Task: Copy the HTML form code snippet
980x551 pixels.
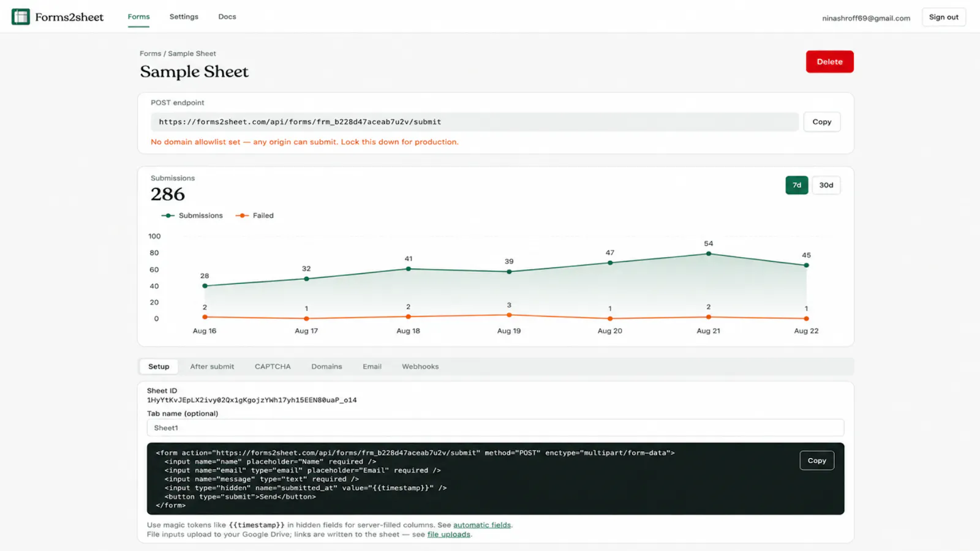Action: (816, 460)
